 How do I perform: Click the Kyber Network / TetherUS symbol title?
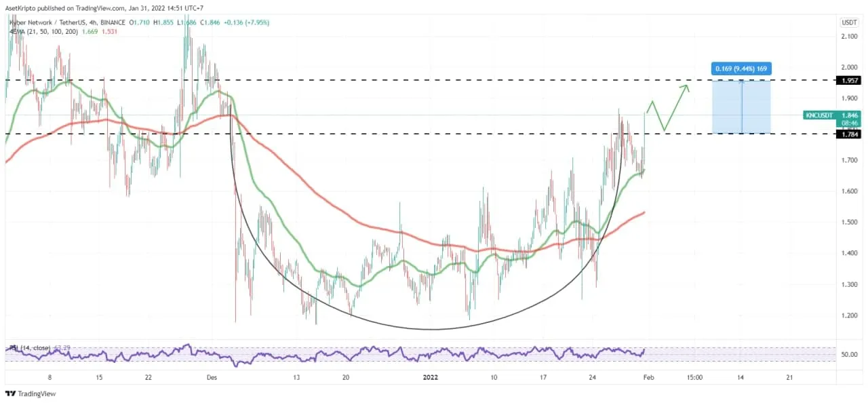52,22
